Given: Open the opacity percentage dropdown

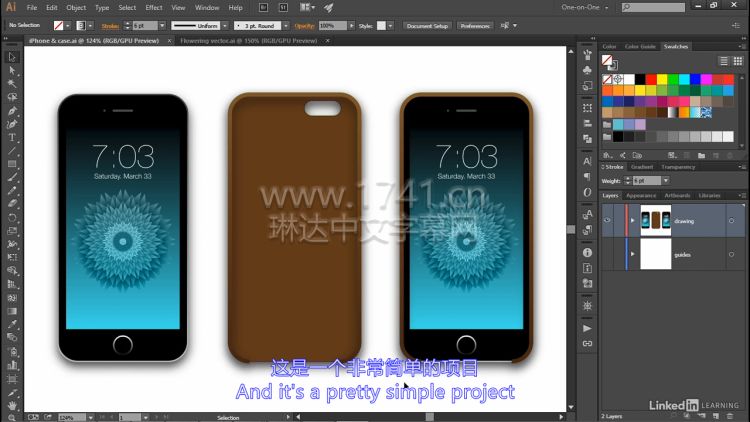Looking at the screenshot, I should click(352, 26).
